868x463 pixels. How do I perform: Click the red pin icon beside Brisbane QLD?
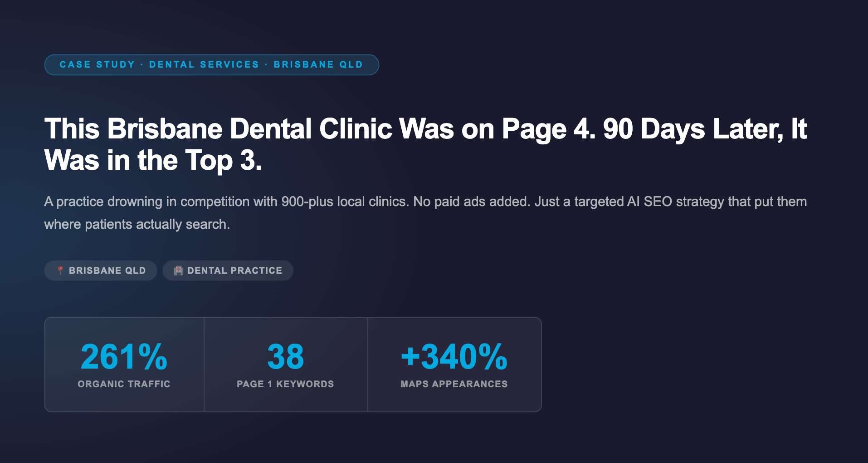(60, 271)
